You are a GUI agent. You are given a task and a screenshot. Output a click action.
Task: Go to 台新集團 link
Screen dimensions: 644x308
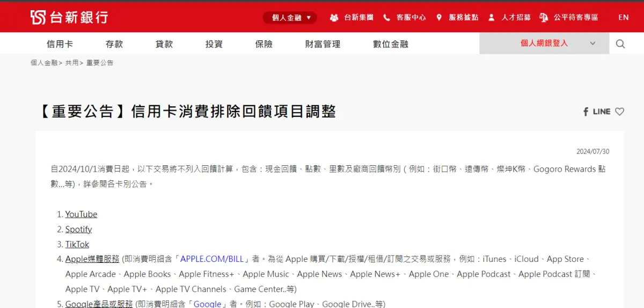pos(358,18)
